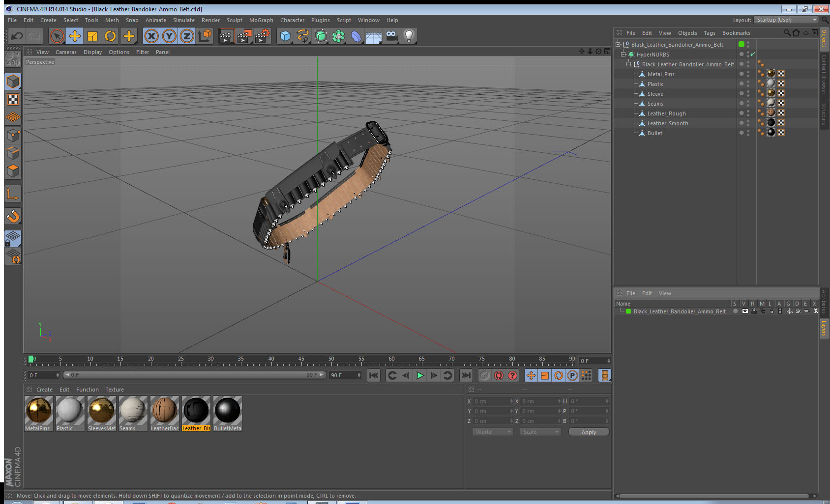The height and width of the screenshot is (504, 830).
Task: Open the Sculpt menu
Action: [x=235, y=20]
